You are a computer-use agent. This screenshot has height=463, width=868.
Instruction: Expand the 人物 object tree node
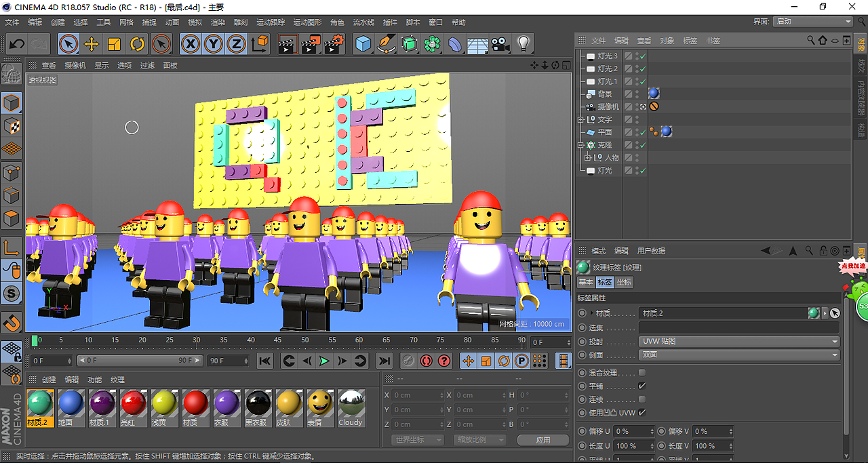coord(588,157)
